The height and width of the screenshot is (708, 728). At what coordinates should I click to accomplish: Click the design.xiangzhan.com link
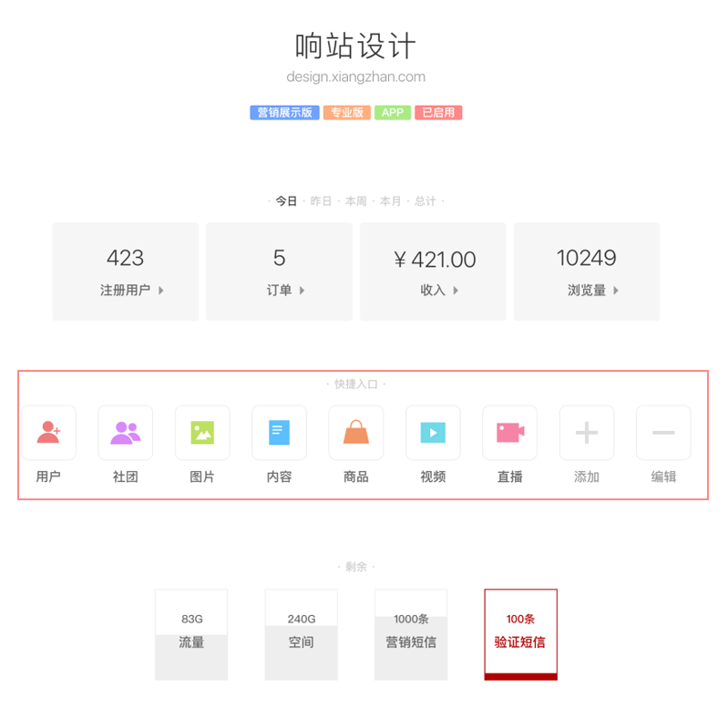click(x=355, y=77)
